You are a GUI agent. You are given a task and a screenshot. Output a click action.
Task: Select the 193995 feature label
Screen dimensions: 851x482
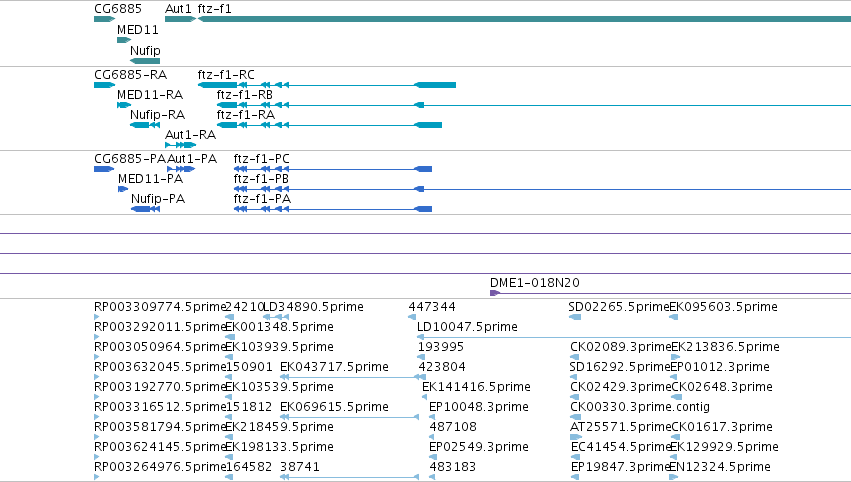click(441, 347)
